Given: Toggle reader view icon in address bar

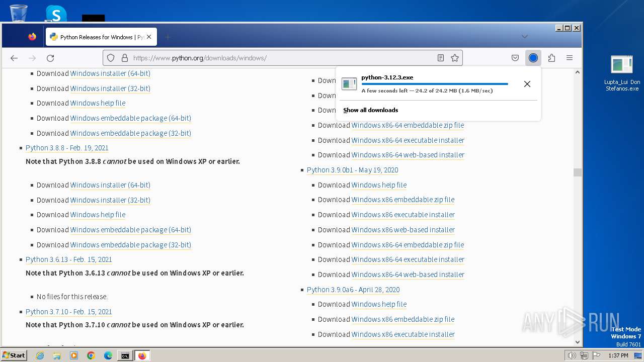Looking at the screenshot, I should point(441,58).
